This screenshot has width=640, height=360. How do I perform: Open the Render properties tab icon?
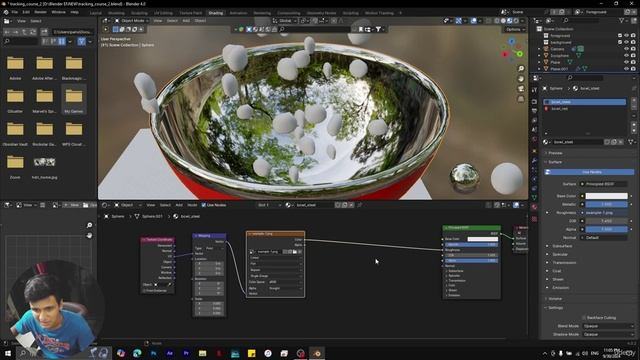tap(534, 101)
